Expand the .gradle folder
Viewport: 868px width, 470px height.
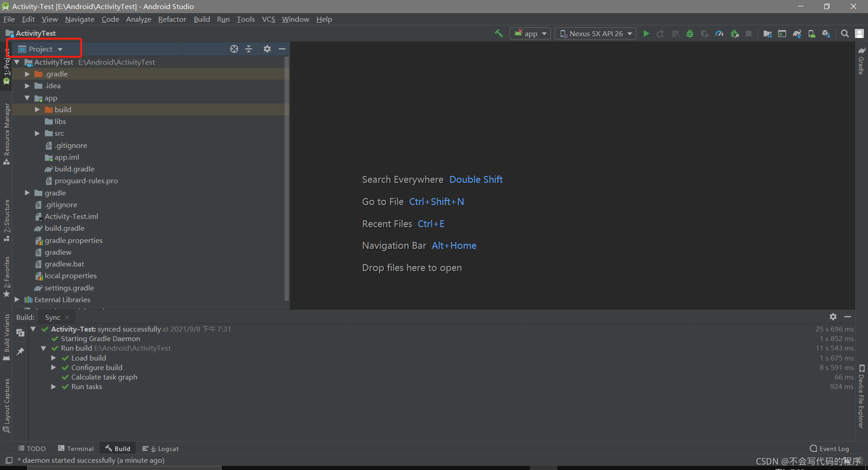(27, 74)
